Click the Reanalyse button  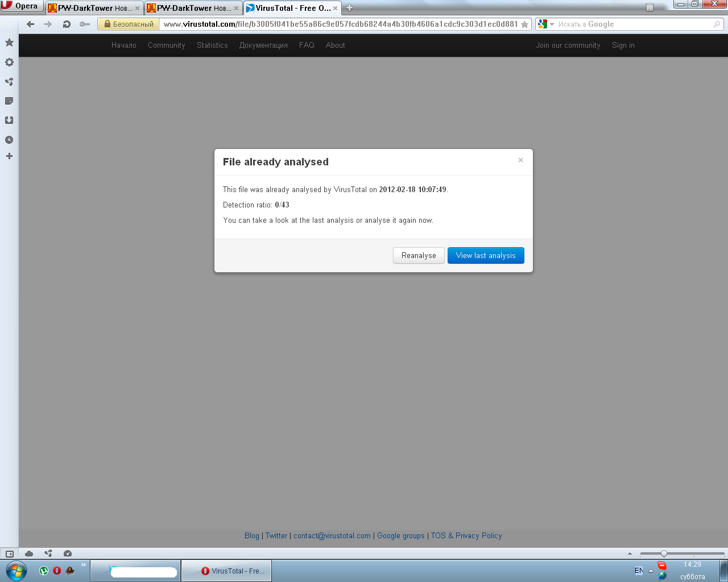[419, 255]
